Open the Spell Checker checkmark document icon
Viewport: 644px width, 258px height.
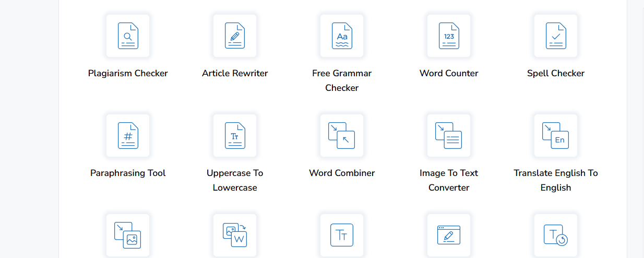click(556, 36)
